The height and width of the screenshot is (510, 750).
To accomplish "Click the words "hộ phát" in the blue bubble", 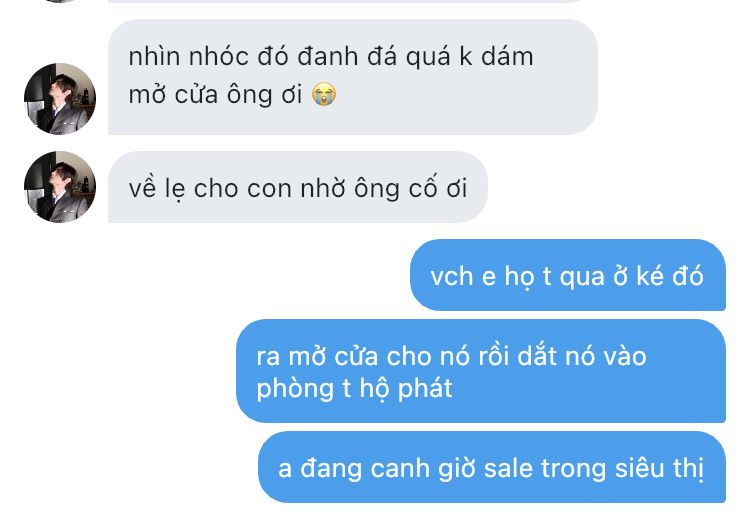I will 406,388.
